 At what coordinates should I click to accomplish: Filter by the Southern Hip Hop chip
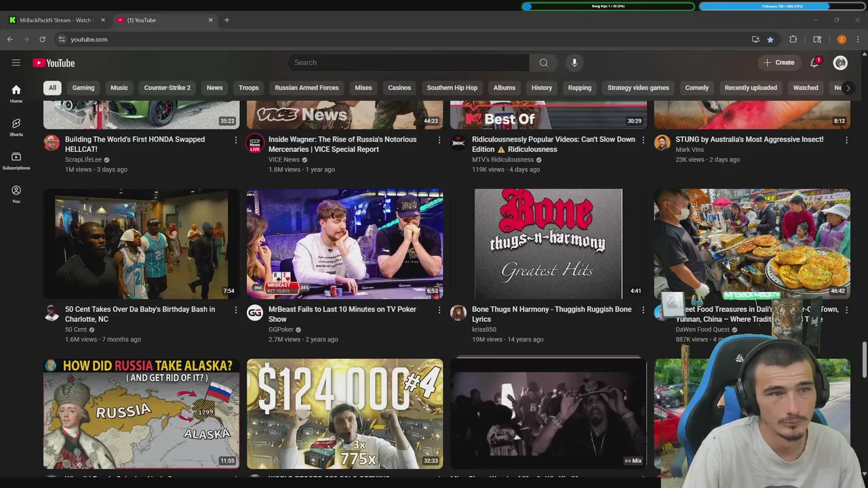[x=452, y=87]
